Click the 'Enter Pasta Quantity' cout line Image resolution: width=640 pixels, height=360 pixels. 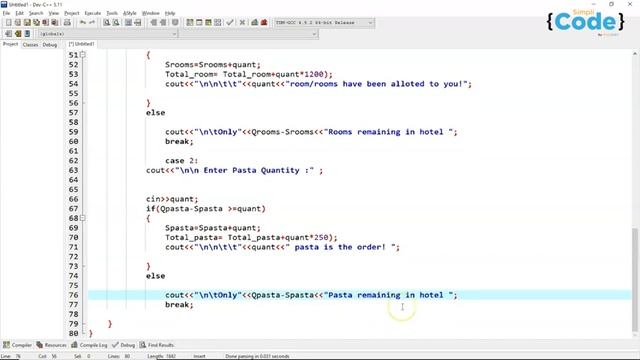[234, 170]
